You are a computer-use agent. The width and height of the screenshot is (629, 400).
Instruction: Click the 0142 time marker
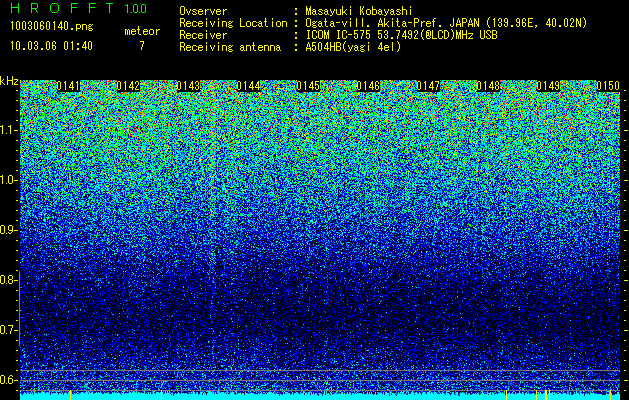coord(128,86)
